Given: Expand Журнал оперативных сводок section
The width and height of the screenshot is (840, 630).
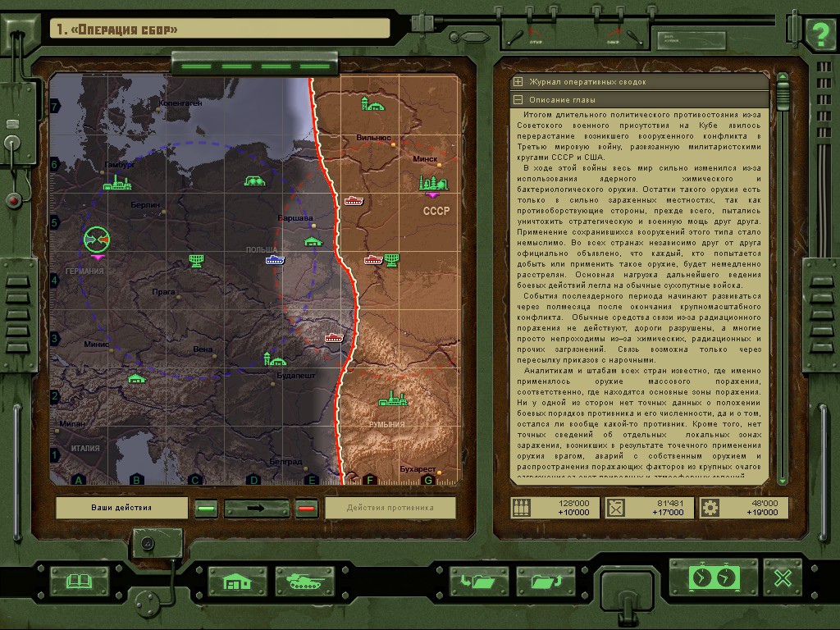Looking at the screenshot, I should 518,82.
